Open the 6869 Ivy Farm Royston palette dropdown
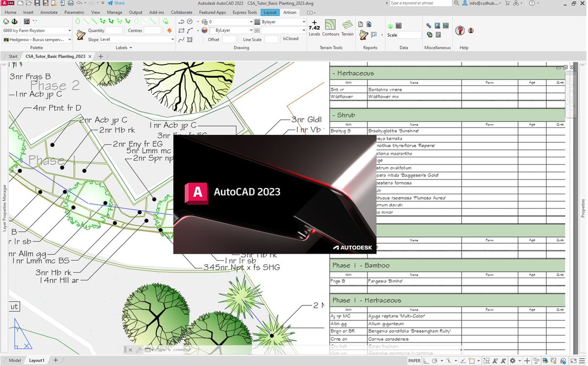 coord(70,30)
